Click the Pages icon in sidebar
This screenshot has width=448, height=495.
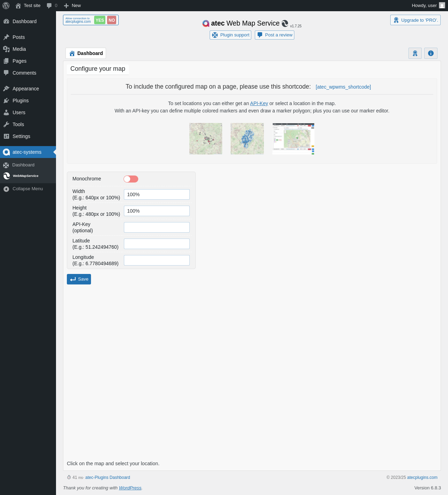(x=6, y=61)
